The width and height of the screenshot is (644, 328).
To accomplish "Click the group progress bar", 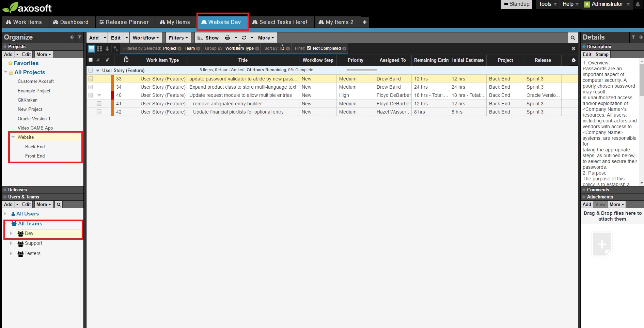I will pyautogui.click(x=362, y=70).
